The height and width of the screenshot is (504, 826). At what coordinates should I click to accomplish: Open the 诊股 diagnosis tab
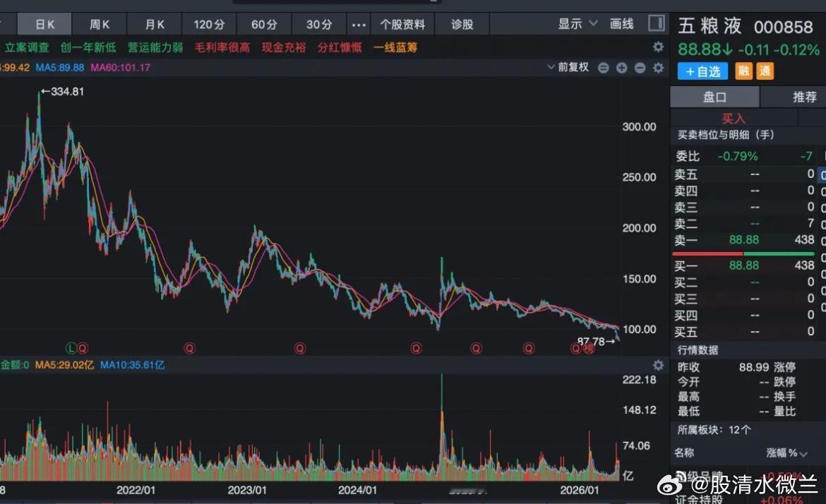[462, 24]
